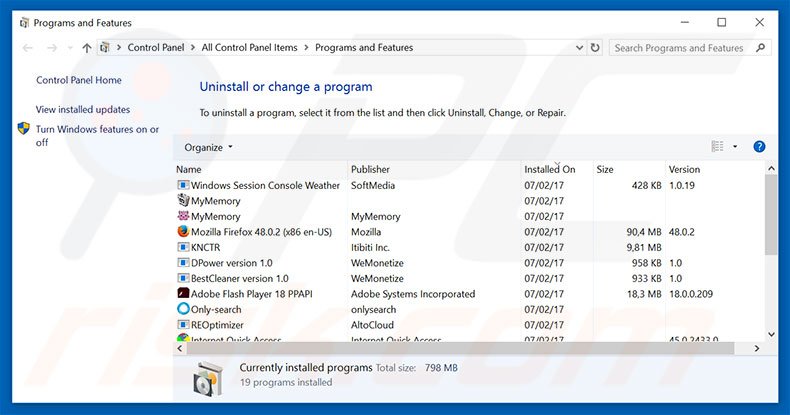The width and height of the screenshot is (790, 415).
Task: Click the horizontal scrollbar right arrow
Action: [x=757, y=348]
